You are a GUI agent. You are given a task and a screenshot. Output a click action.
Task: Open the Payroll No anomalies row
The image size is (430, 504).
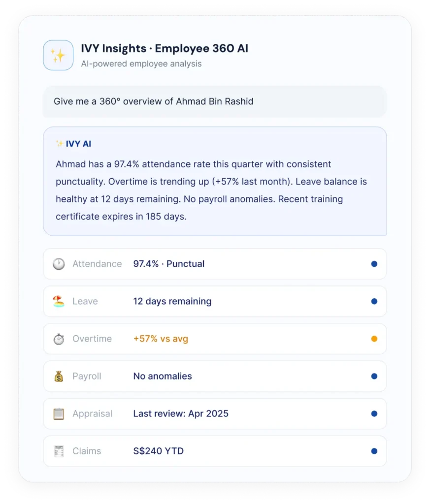pyautogui.click(x=215, y=377)
